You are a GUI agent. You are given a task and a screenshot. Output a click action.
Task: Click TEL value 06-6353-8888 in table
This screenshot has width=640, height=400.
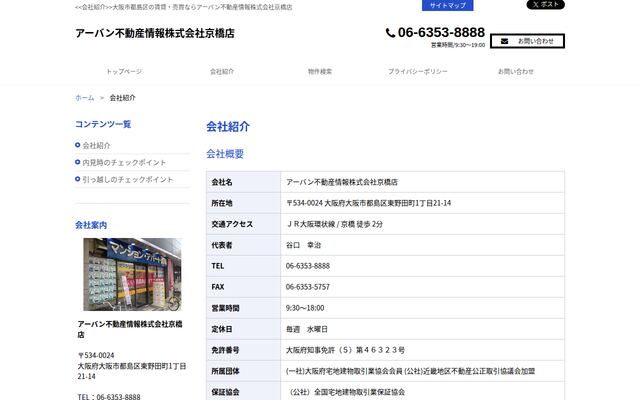pyautogui.click(x=308, y=266)
